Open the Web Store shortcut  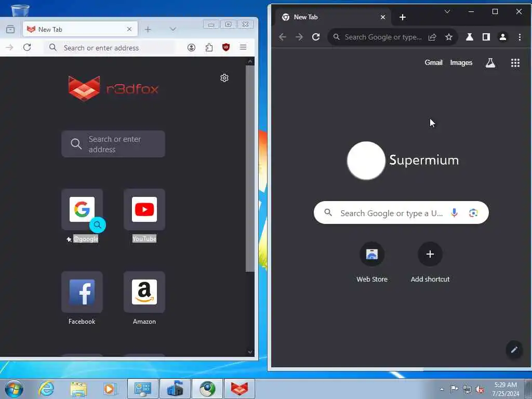(x=372, y=262)
